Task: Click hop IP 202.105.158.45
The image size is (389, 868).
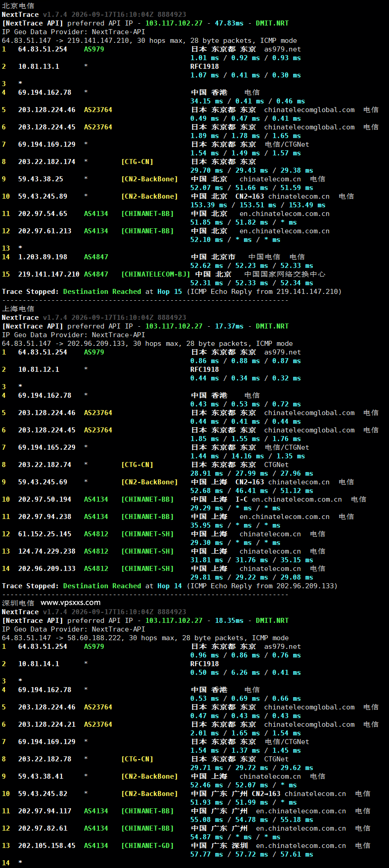Action: 47,846
